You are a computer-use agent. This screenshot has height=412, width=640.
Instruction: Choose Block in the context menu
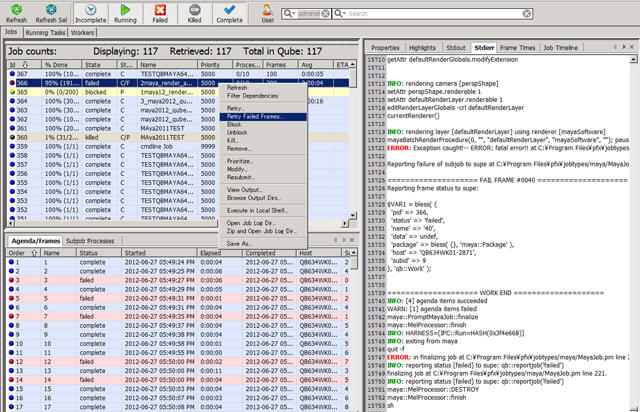(263, 125)
